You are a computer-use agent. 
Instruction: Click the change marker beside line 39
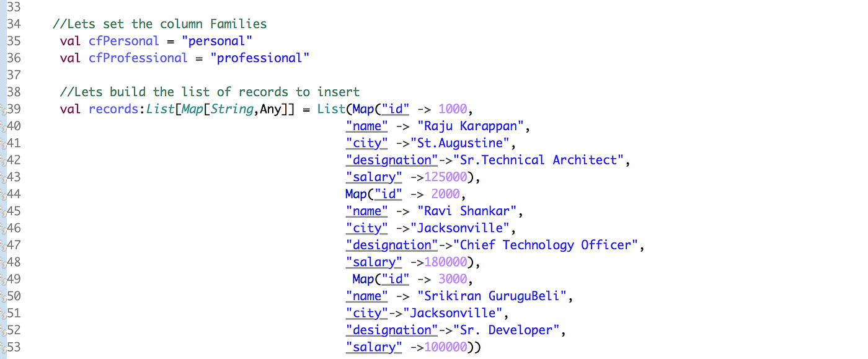tap(2, 109)
